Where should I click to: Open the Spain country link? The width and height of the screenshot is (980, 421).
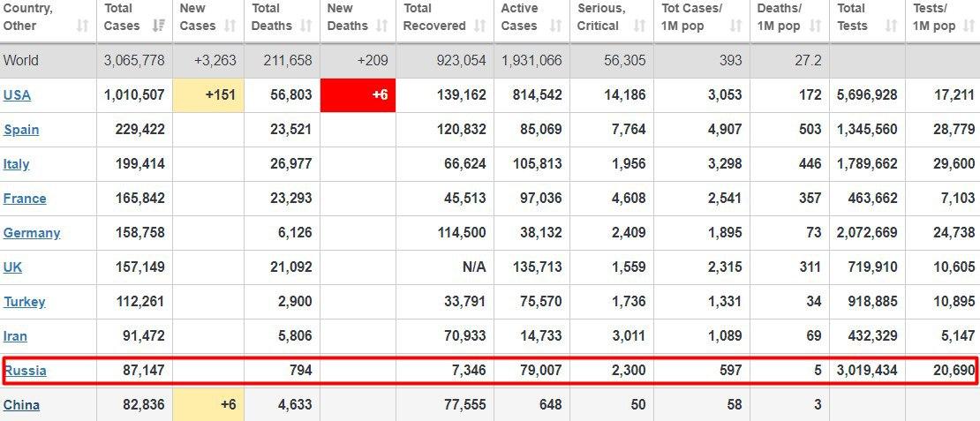[x=21, y=130]
